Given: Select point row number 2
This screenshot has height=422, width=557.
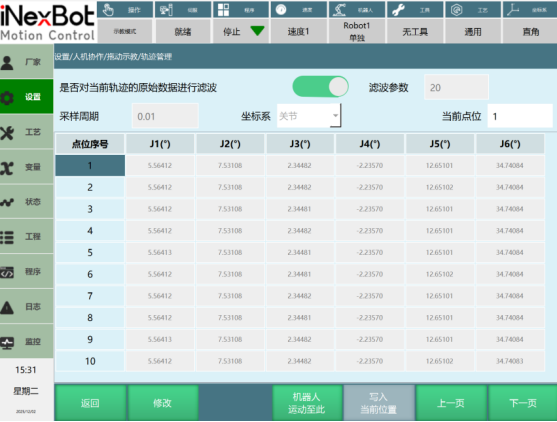Looking at the screenshot, I should (90, 187).
